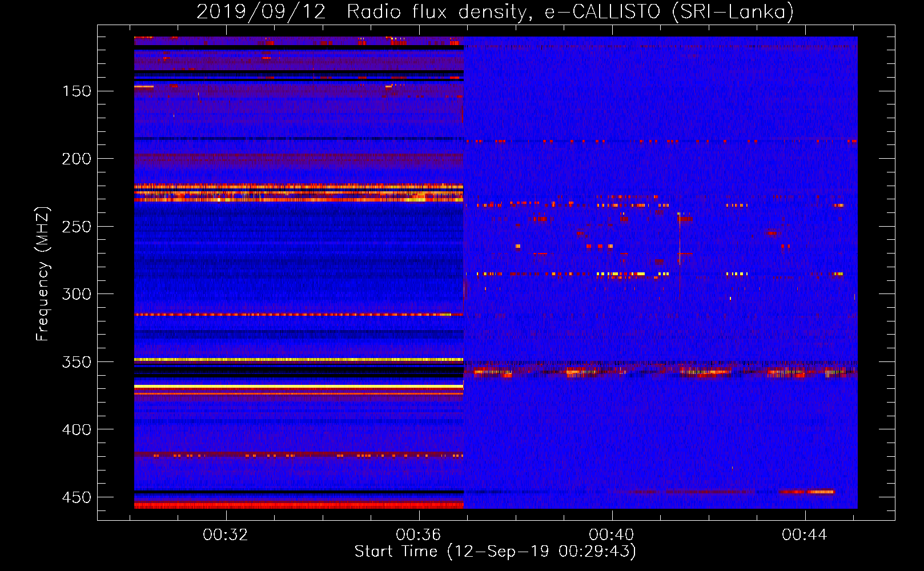Click the 200 frequency tick label
Viewport: 924px width, 571px height.
tap(77, 159)
